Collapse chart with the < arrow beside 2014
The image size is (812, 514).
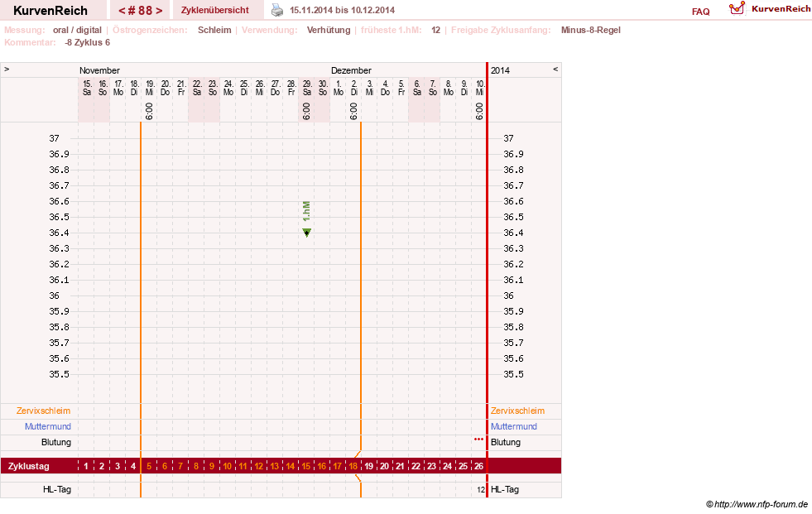coord(555,69)
